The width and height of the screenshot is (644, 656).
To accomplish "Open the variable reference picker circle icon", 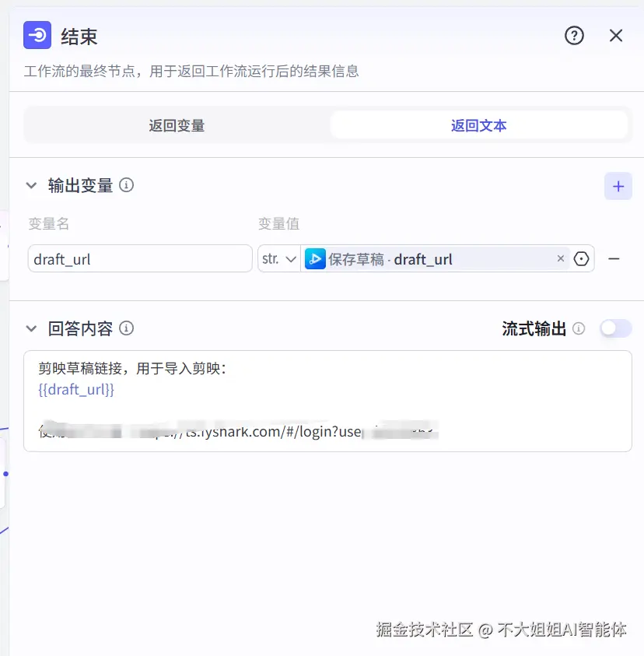I will click(580, 258).
